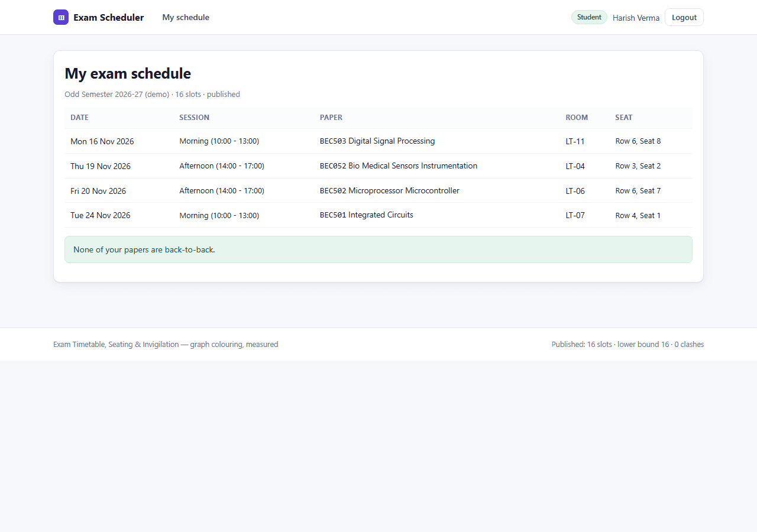The width and height of the screenshot is (757, 532).
Task: Click room LT-11
Action: coord(575,141)
